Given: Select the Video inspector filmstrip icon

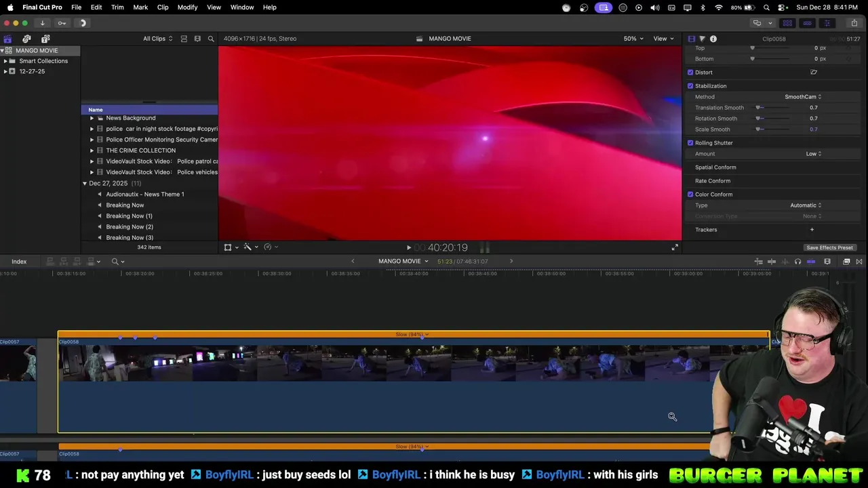Looking at the screenshot, I should click(691, 39).
